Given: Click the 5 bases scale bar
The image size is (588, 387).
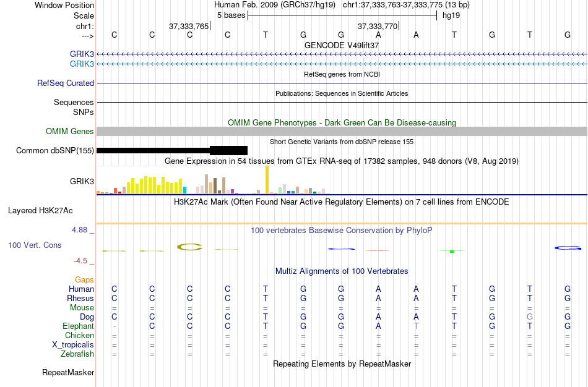Looking at the screenshot, I should tap(342, 15).
